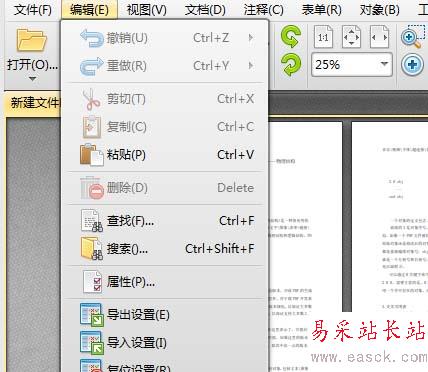Choose 重做(R) in the Edit menu
428x372 pixels.
165,66
